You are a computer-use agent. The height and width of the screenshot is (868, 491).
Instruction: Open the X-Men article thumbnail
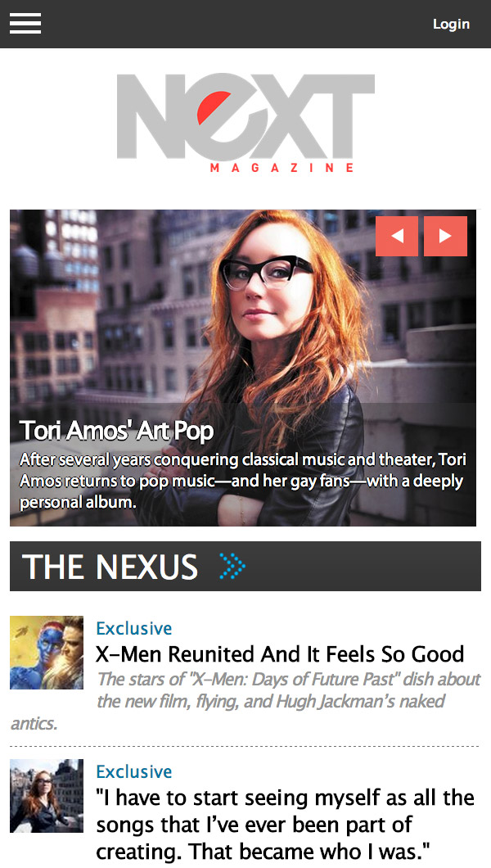coord(47,652)
